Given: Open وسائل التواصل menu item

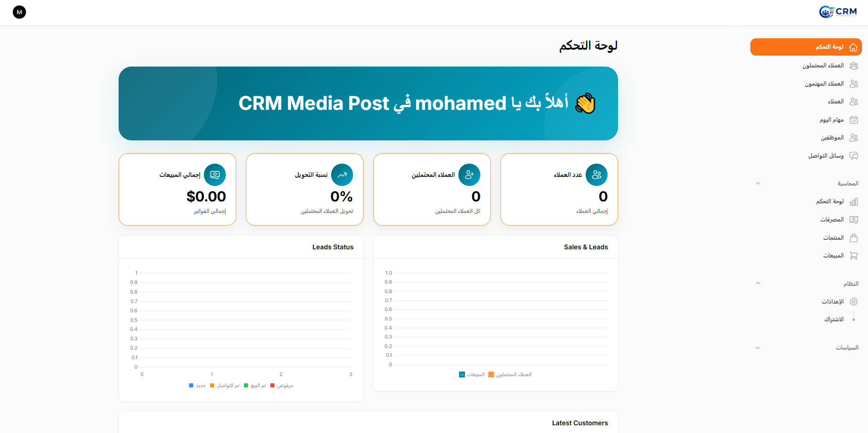Looking at the screenshot, I should coord(806,156).
